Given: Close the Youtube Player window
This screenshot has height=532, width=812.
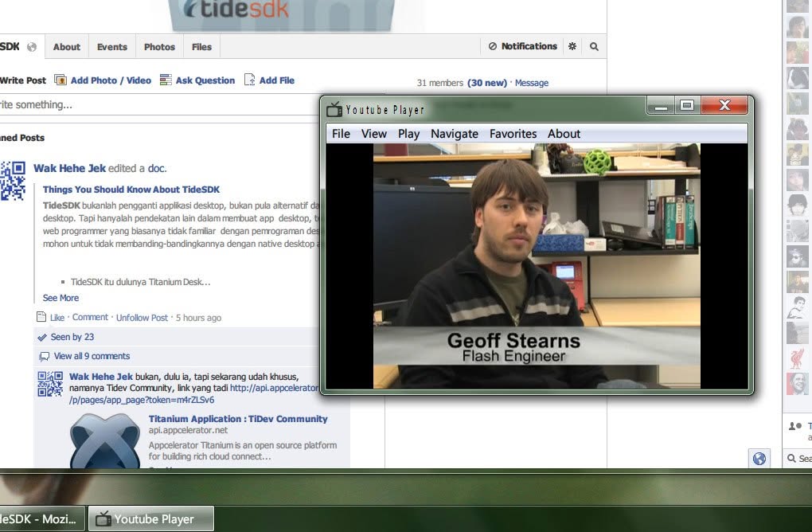Looking at the screenshot, I should tap(724, 106).
